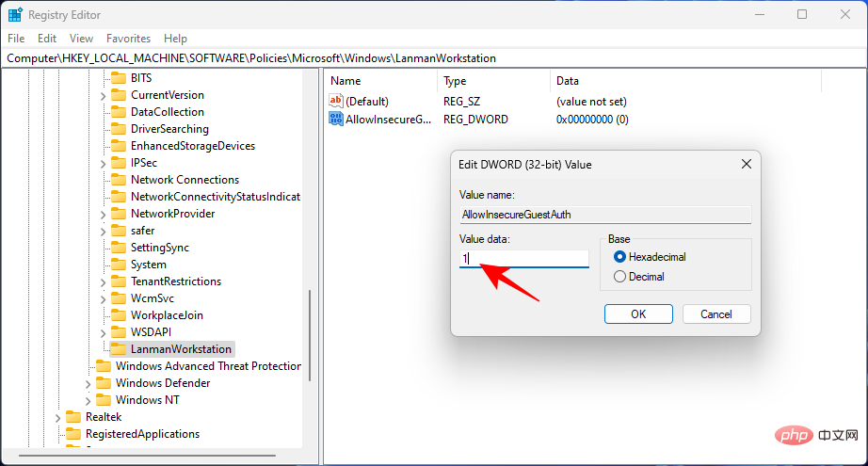Image resolution: width=868 pixels, height=466 pixels.
Task: Click the IPSec folder icon
Action: click(119, 163)
